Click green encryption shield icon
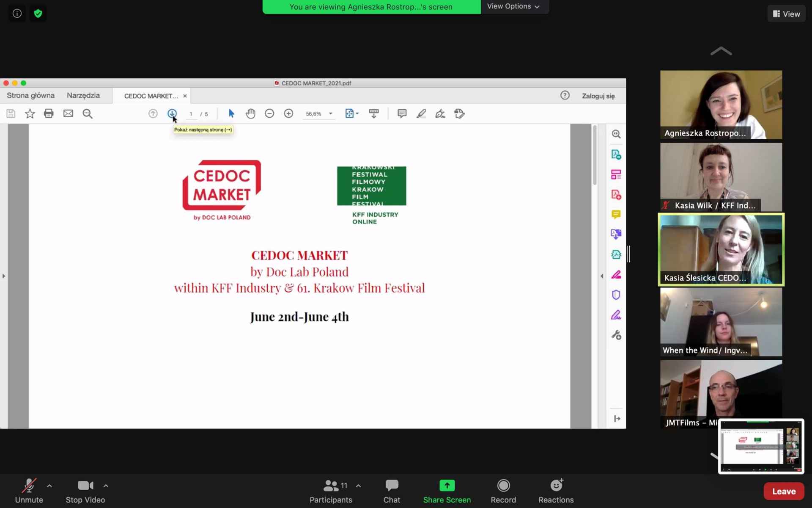Screen dimensions: 812x508 38,14
